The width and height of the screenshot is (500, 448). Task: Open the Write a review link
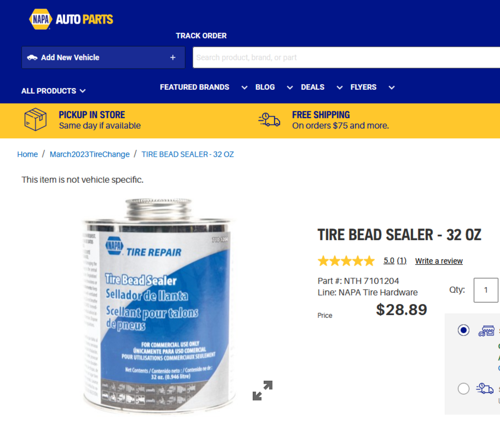[x=439, y=261]
